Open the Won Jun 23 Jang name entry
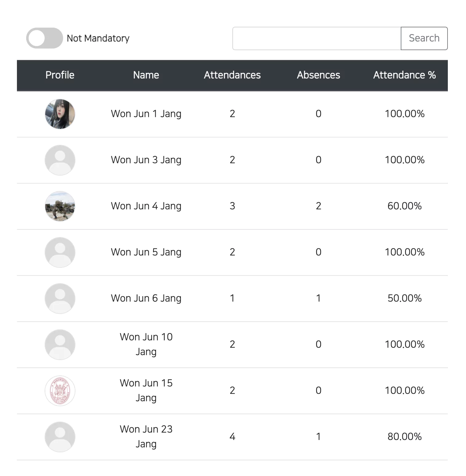Screen dimensions: 466x476 tap(146, 437)
